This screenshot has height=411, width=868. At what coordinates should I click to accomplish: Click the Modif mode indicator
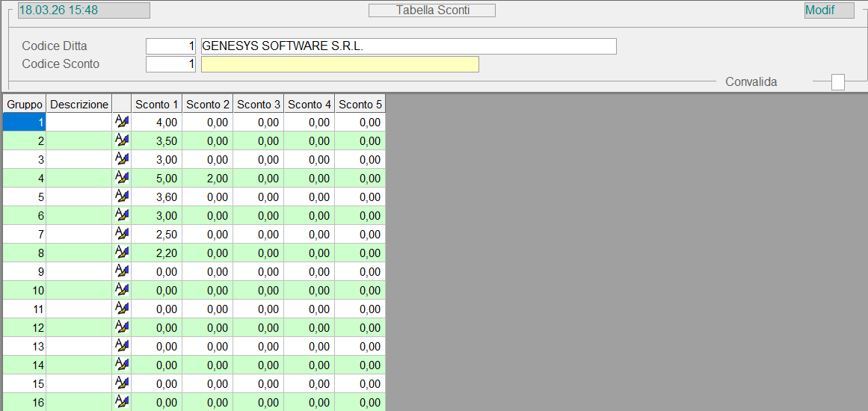click(829, 10)
